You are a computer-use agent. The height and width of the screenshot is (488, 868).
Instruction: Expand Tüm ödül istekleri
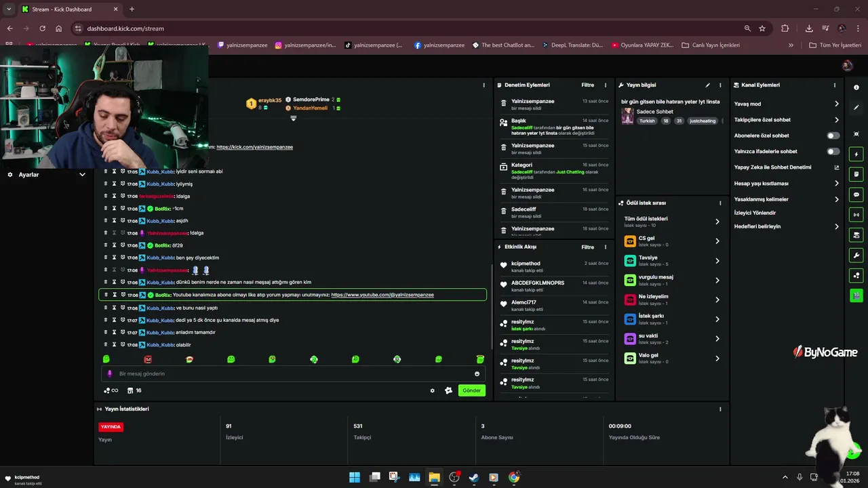(x=717, y=222)
